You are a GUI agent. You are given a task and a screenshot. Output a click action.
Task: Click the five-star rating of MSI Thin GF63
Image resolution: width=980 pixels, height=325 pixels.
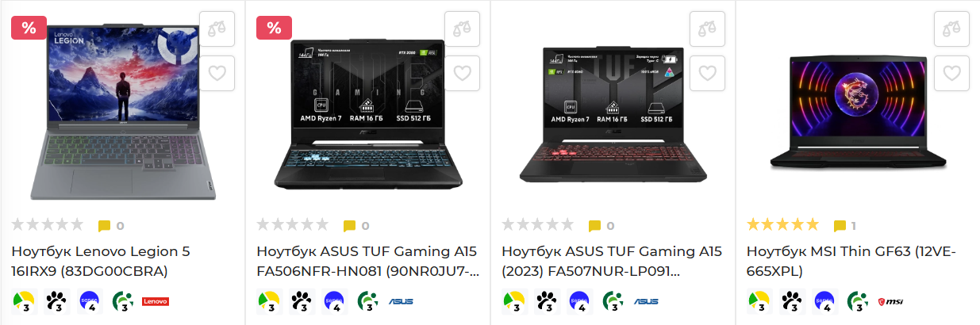[x=782, y=225]
